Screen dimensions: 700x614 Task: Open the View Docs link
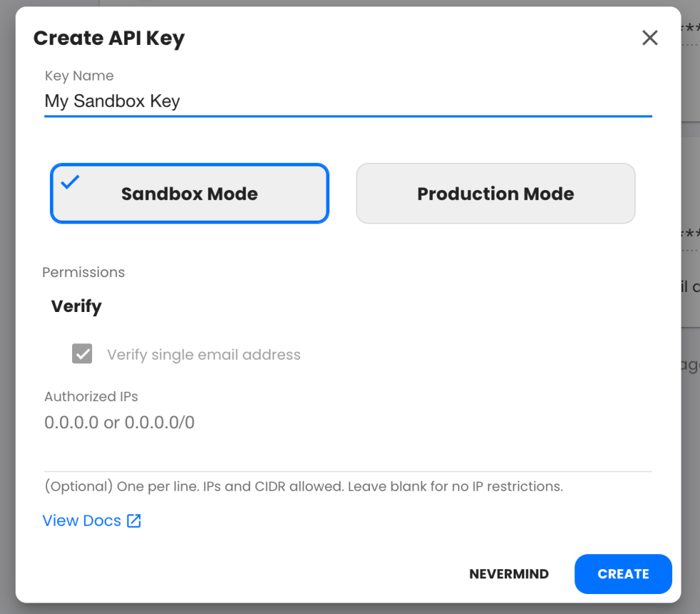[82, 521]
